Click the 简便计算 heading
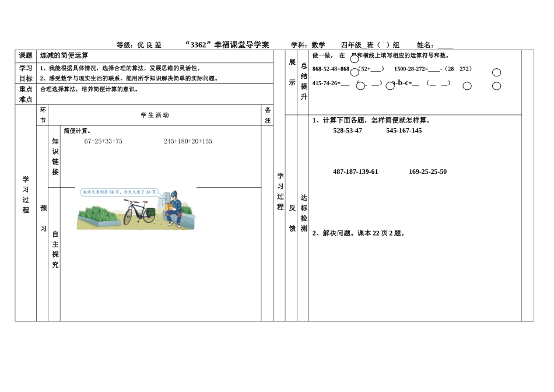This screenshot has height=392, width=554. tap(78, 131)
